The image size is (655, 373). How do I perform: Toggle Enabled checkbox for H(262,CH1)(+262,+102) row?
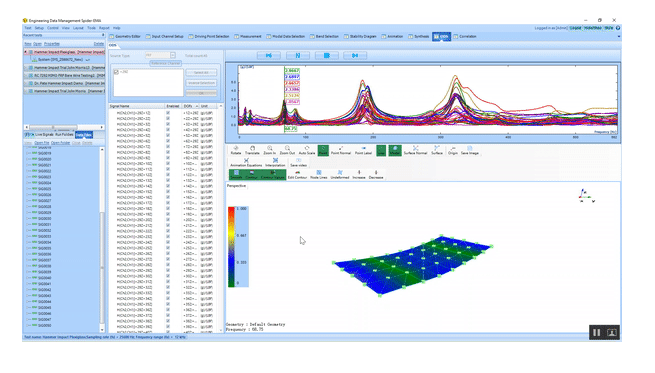(x=168, y=163)
